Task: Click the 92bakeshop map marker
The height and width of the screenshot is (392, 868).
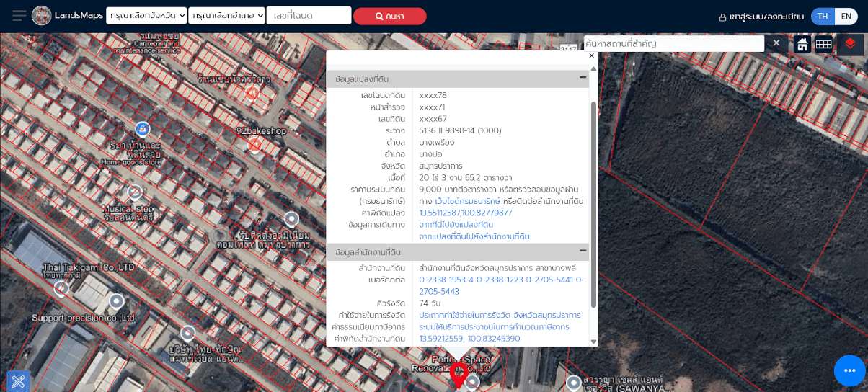Action: (254, 145)
